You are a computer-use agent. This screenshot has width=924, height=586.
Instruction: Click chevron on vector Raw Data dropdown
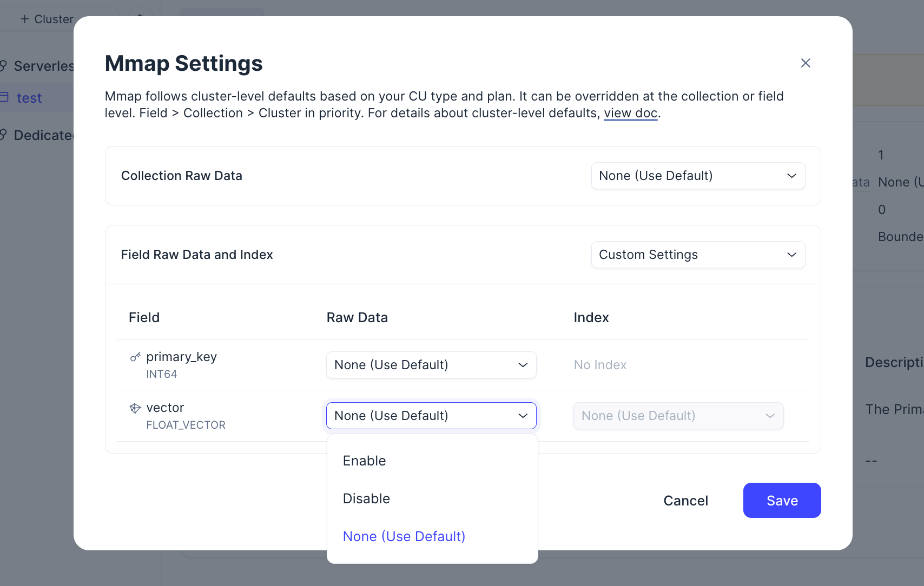point(523,416)
